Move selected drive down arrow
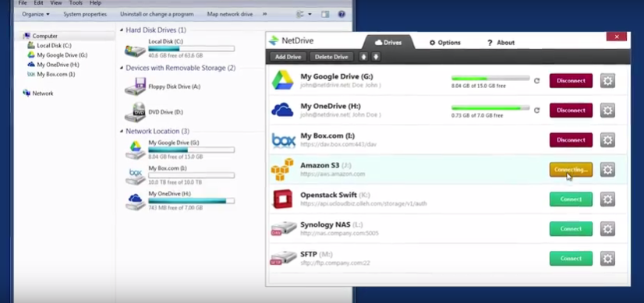 [x=375, y=57]
